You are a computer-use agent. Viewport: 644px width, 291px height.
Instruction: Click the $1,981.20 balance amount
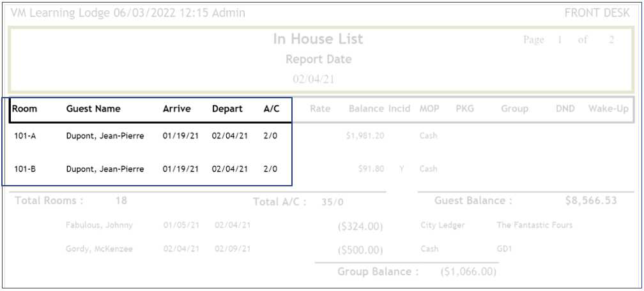click(364, 136)
